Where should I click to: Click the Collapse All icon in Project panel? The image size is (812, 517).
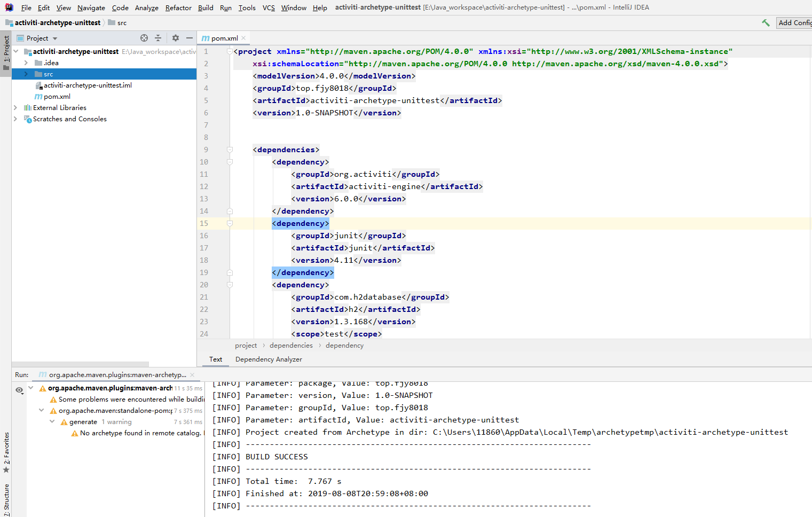pyautogui.click(x=158, y=38)
